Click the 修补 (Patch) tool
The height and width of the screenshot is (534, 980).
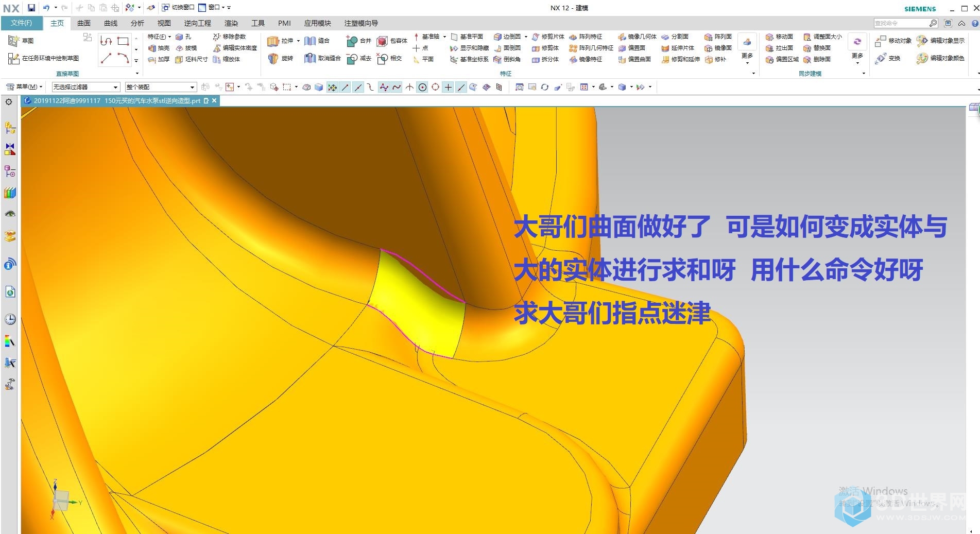(715, 59)
